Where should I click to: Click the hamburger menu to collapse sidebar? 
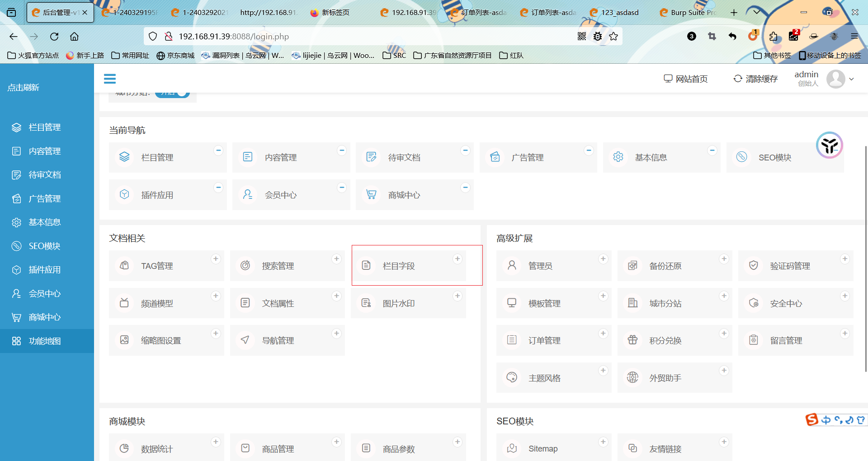[x=109, y=78]
